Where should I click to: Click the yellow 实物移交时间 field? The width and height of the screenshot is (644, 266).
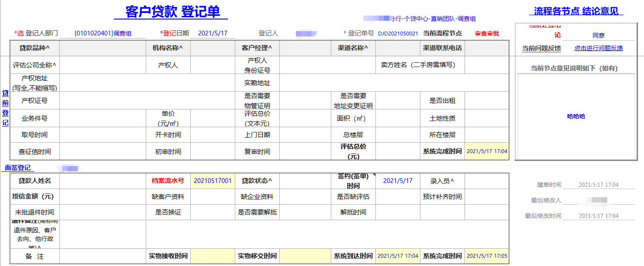click(x=305, y=256)
